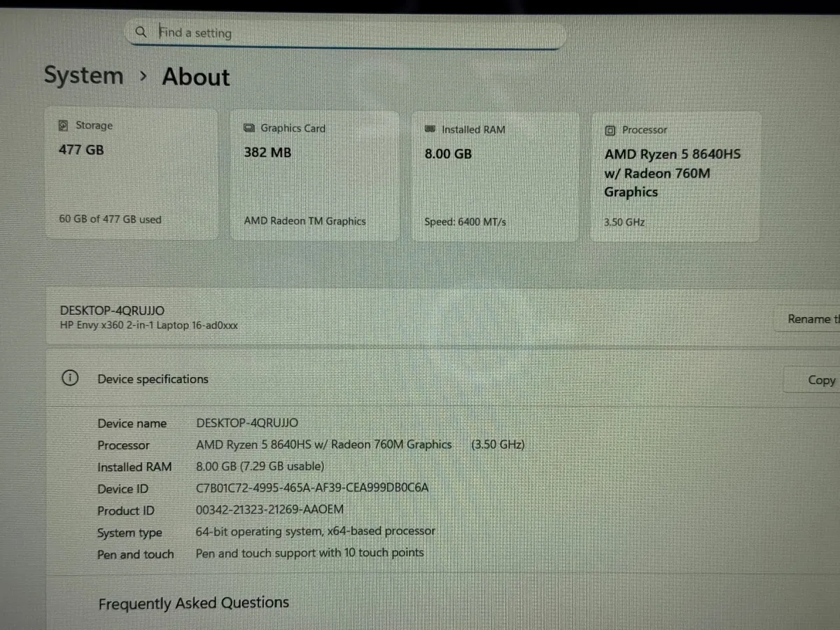
Task: Select the About breadcrumb item
Action: (x=195, y=77)
